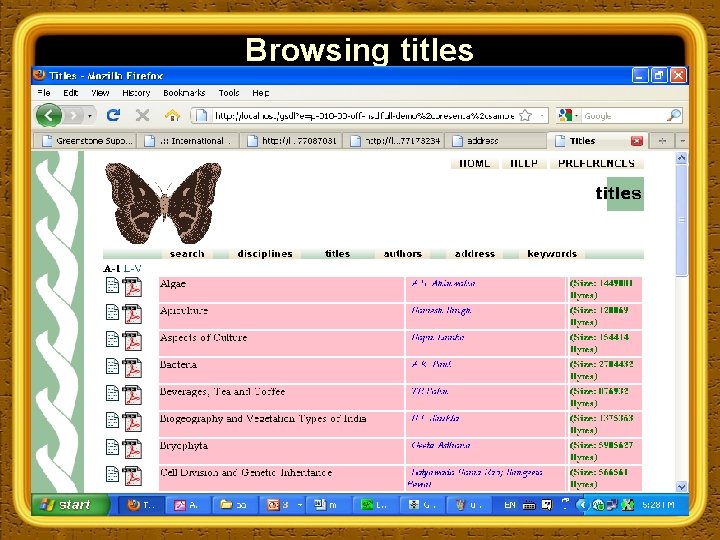Reload the page with refresh icon
Screen dimensions: 720x540
(113, 115)
